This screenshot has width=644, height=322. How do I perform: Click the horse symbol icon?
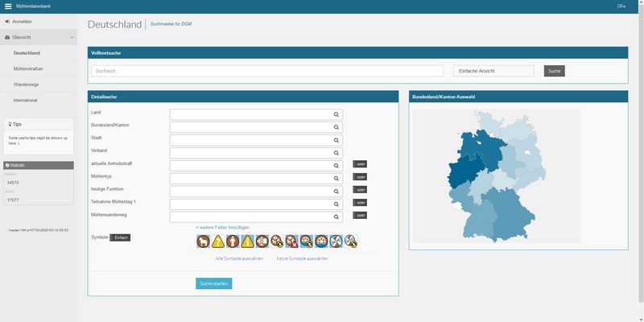click(204, 240)
